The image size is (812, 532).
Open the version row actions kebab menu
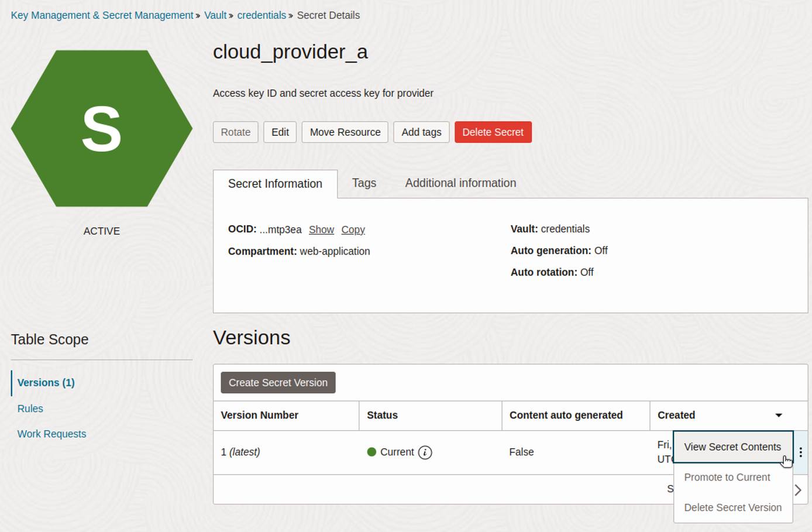801,452
